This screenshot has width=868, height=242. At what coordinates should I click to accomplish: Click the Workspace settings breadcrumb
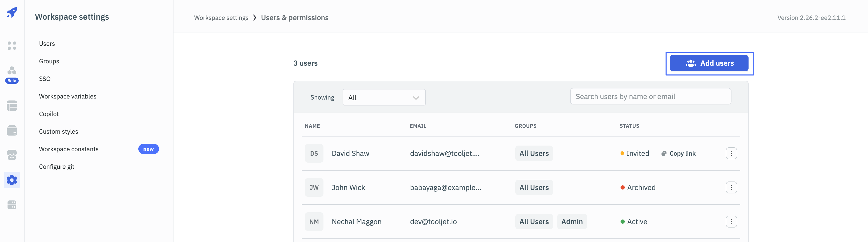(x=221, y=18)
